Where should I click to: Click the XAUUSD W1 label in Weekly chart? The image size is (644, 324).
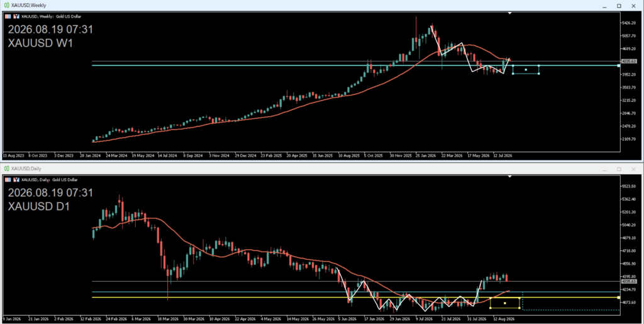pos(40,43)
